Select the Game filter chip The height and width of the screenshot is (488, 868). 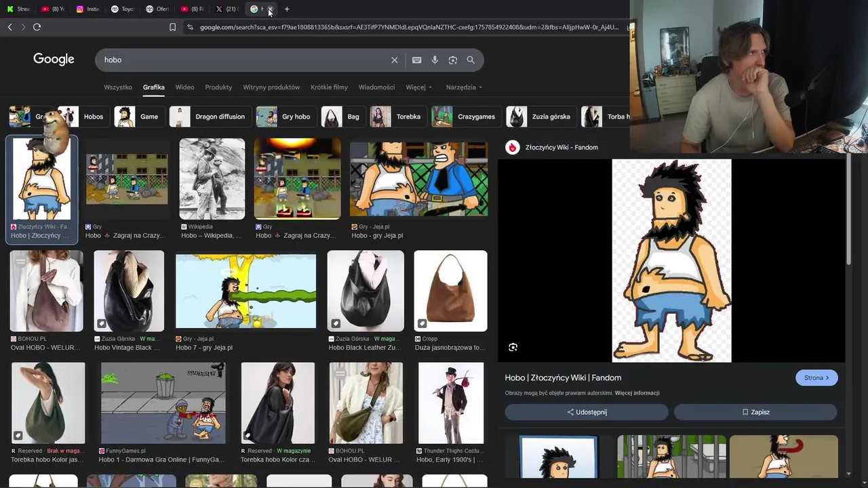(x=138, y=117)
